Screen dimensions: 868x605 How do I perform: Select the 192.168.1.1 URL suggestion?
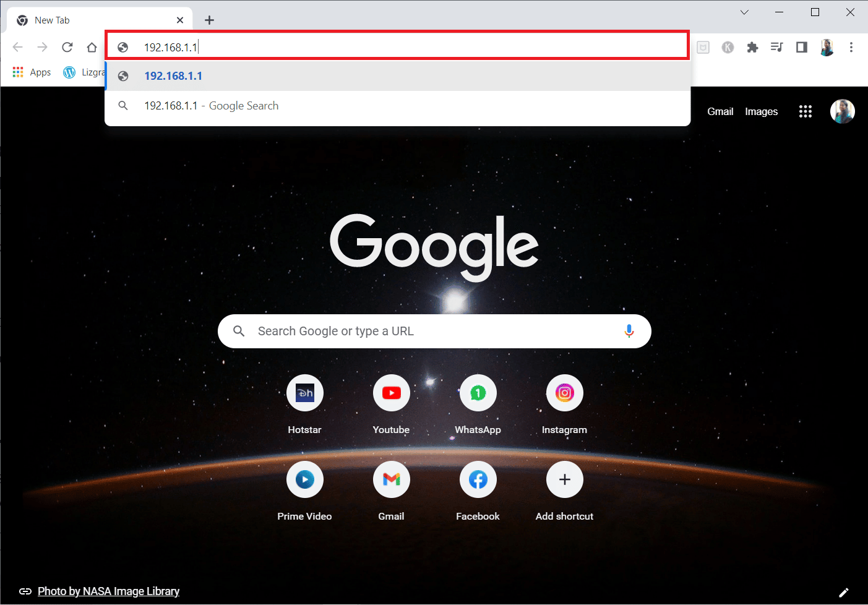click(x=398, y=75)
